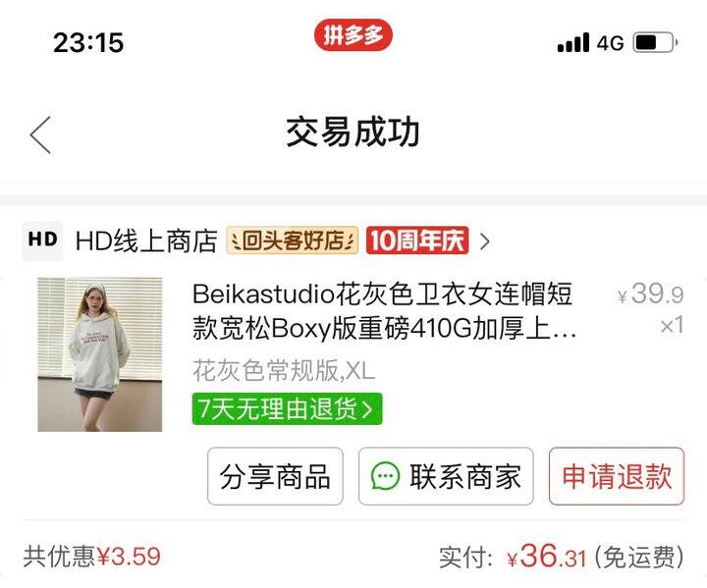This screenshot has width=707, height=588.
Task: Click the 申请退款 button
Action: pos(617,476)
